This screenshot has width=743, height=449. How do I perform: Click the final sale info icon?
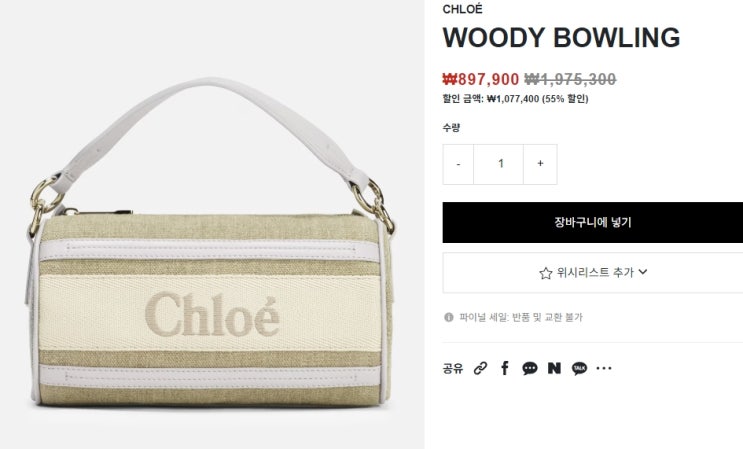click(449, 317)
